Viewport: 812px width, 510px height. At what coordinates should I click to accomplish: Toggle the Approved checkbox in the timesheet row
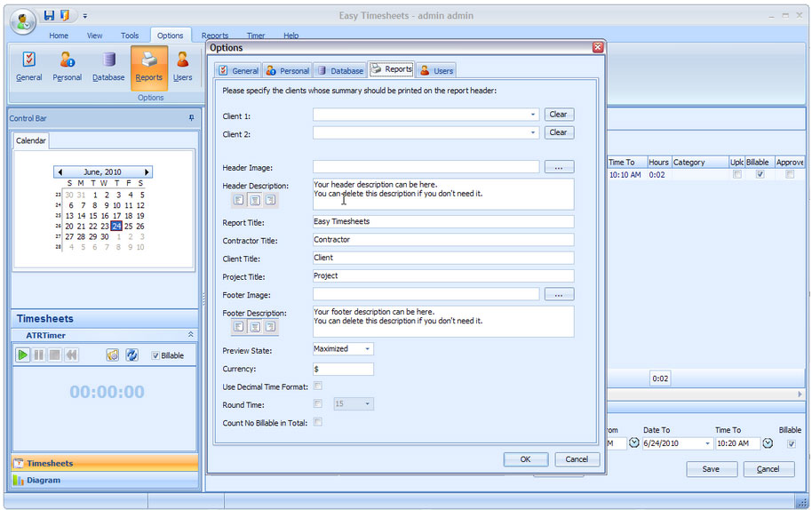(790, 174)
